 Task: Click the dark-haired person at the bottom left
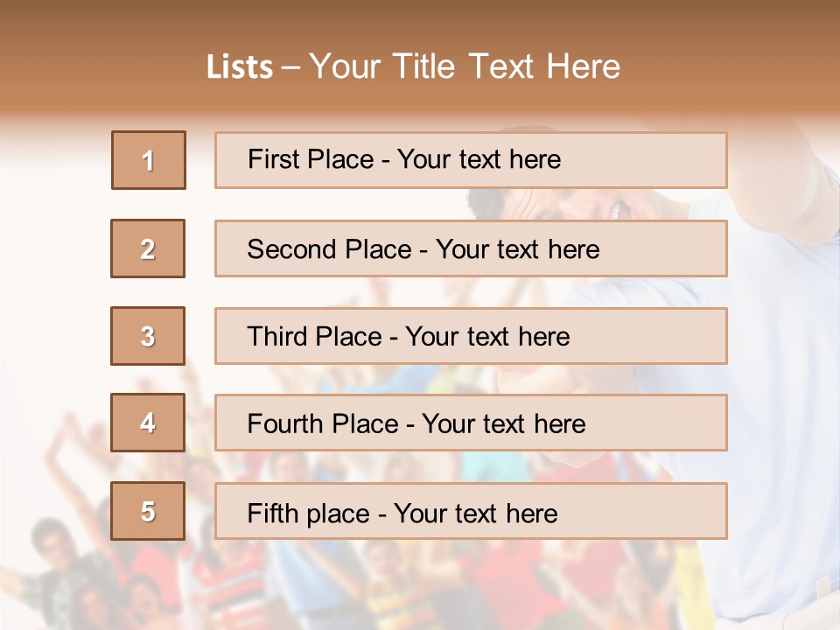[54, 544]
